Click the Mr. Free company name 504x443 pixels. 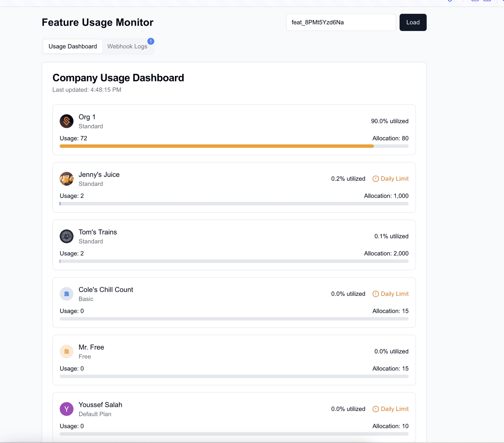pyautogui.click(x=91, y=347)
